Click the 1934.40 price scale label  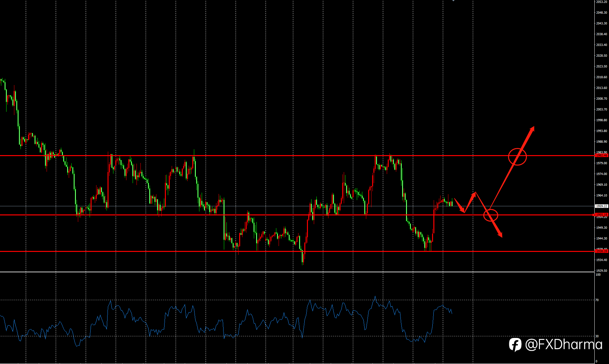602,260
